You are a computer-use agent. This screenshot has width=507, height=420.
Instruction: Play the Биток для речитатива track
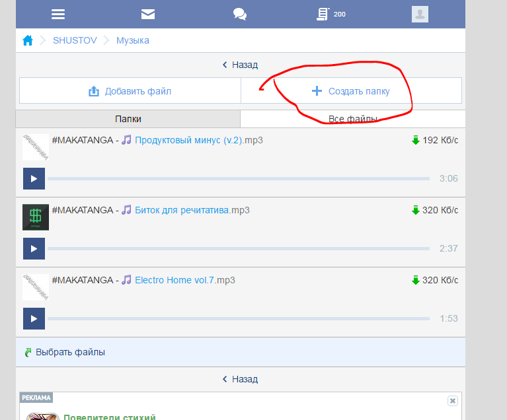34,248
